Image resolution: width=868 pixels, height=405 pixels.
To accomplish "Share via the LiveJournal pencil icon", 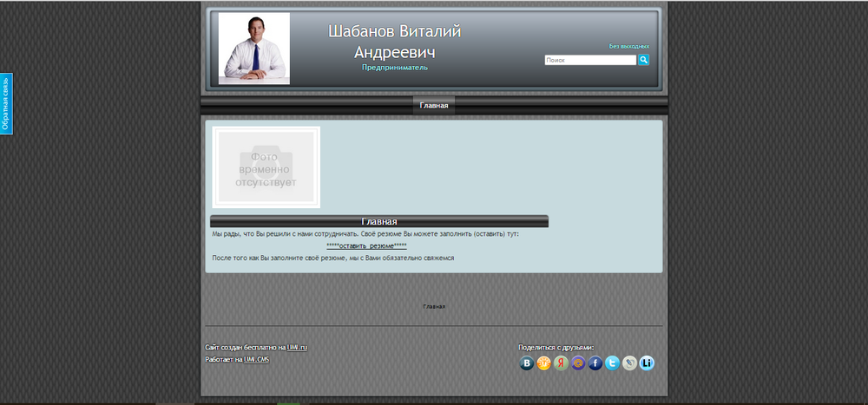I will (x=629, y=363).
